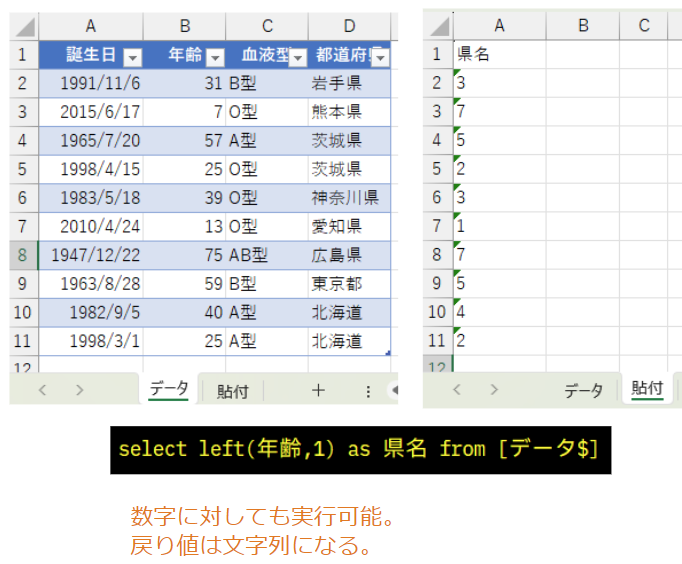Select 貼付 tab in right workbook
This screenshot has height=564, width=682.
click(647, 388)
